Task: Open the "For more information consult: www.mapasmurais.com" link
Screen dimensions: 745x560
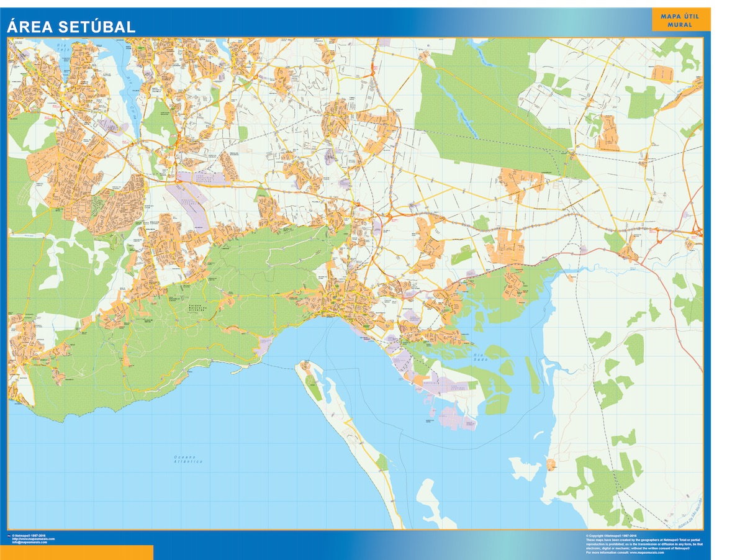Action: click(625, 553)
